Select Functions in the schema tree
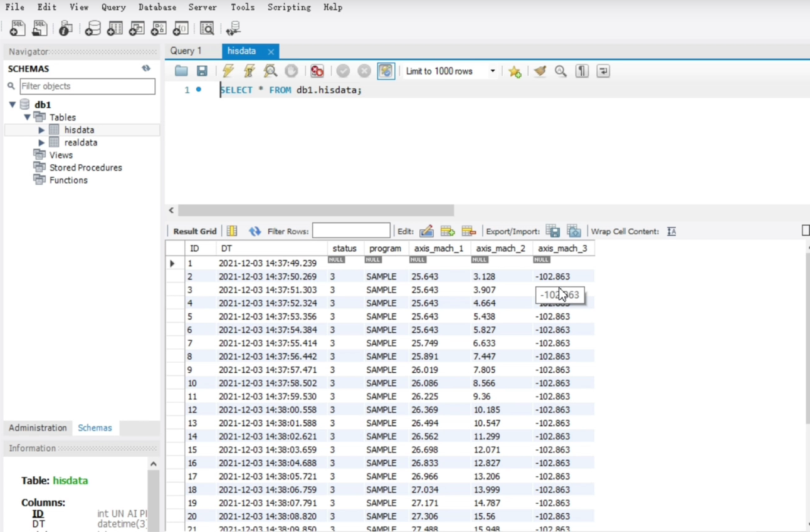Viewport: 810px width, 532px height. point(68,180)
